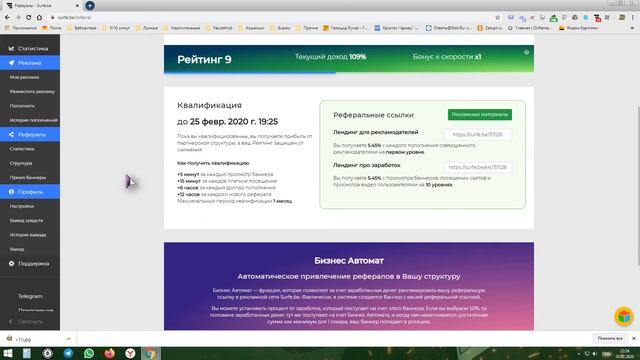
Task: Open the Почта bookmark
Action: coord(52,28)
